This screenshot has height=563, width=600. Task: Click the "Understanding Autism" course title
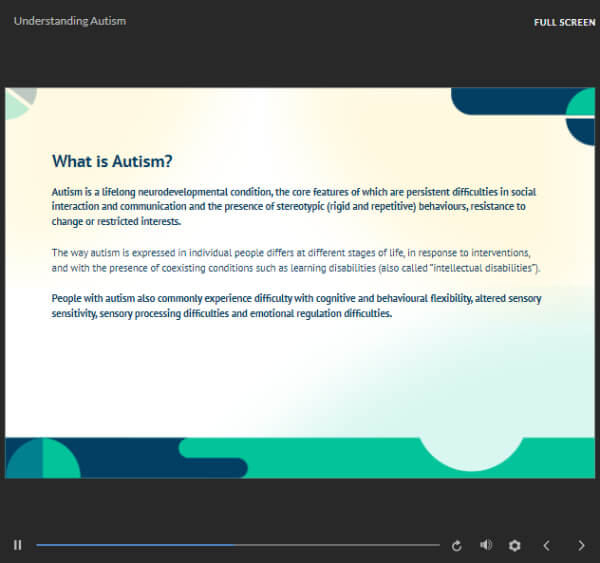[70, 21]
